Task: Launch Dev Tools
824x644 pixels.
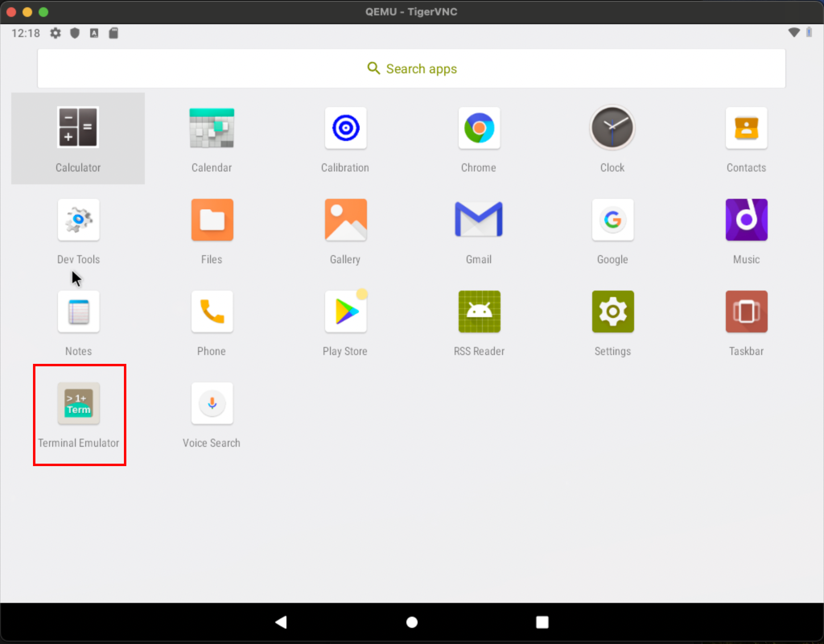Action: coord(78,220)
